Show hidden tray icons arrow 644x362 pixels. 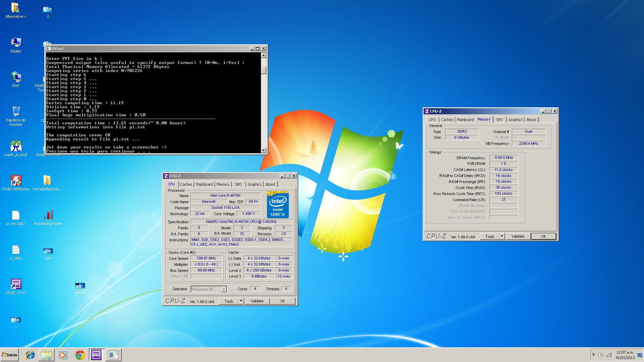[593, 355]
